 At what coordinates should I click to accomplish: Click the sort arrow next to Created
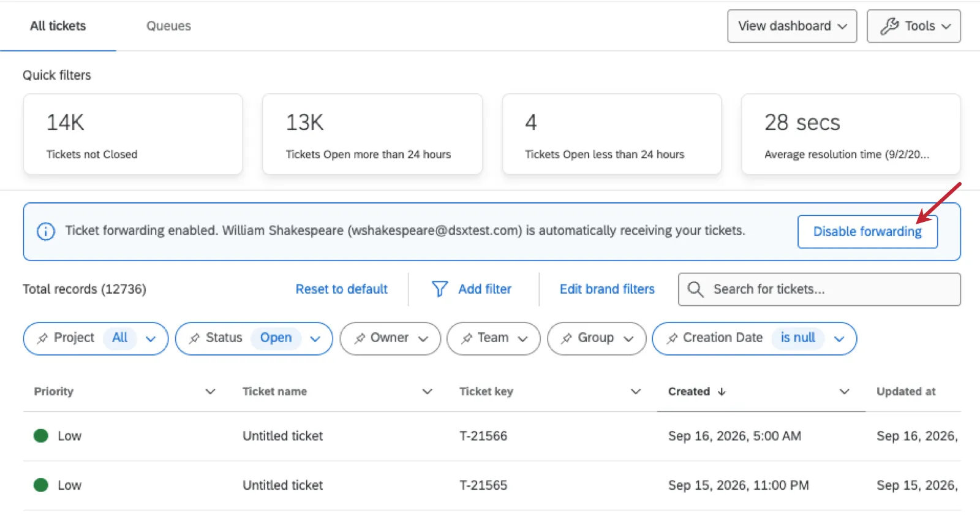point(722,392)
